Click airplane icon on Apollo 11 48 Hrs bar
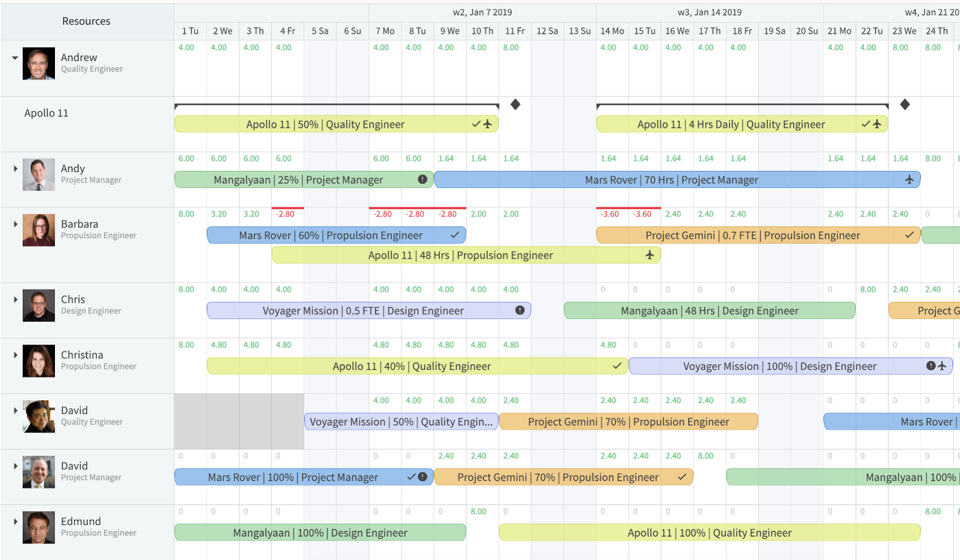The height and width of the screenshot is (560, 960). coord(650,255)
